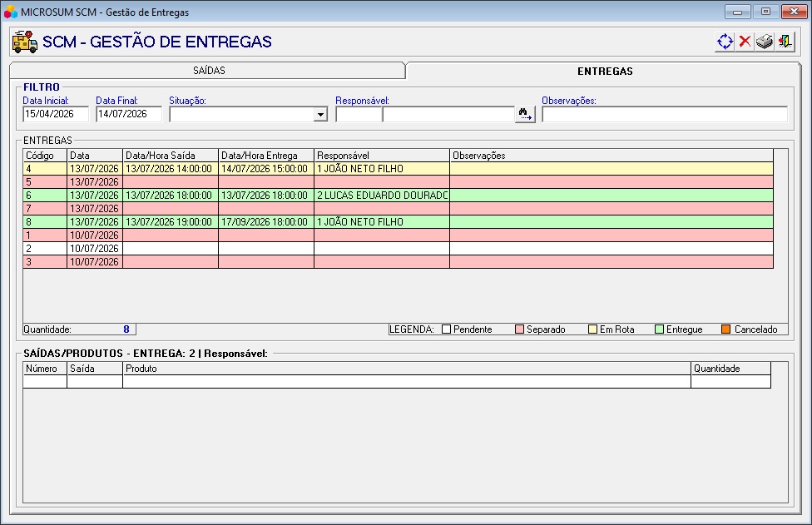Minimize the Gestão de Entregas window
812x525 pixels.
click(x=737, y=12)
